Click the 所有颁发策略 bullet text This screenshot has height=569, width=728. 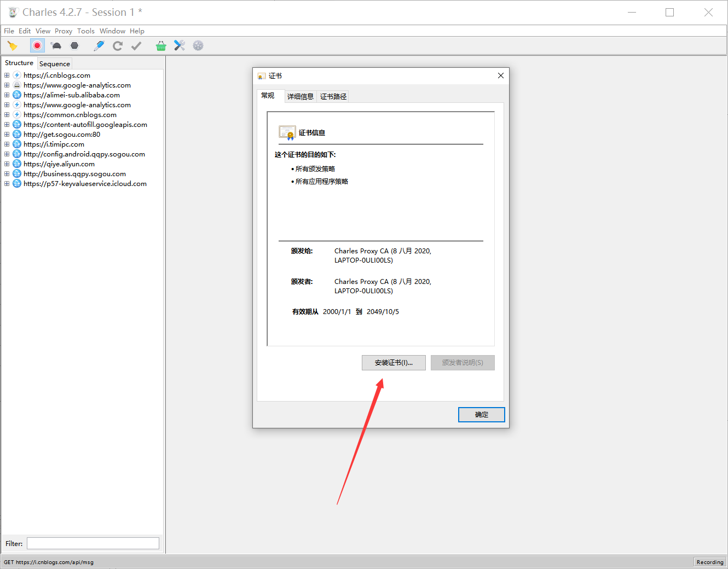click(x=315, y=169)
